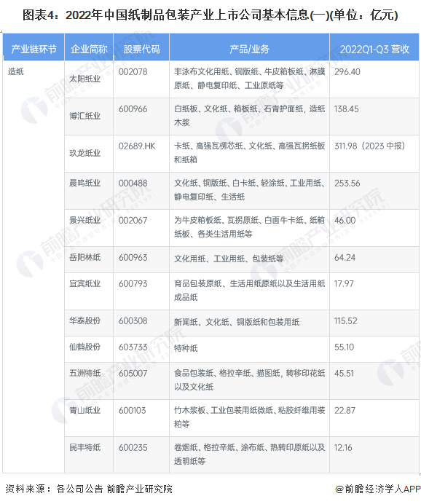Click the 玖龙纸业 row name
The image size is (421, 504).
84,153
